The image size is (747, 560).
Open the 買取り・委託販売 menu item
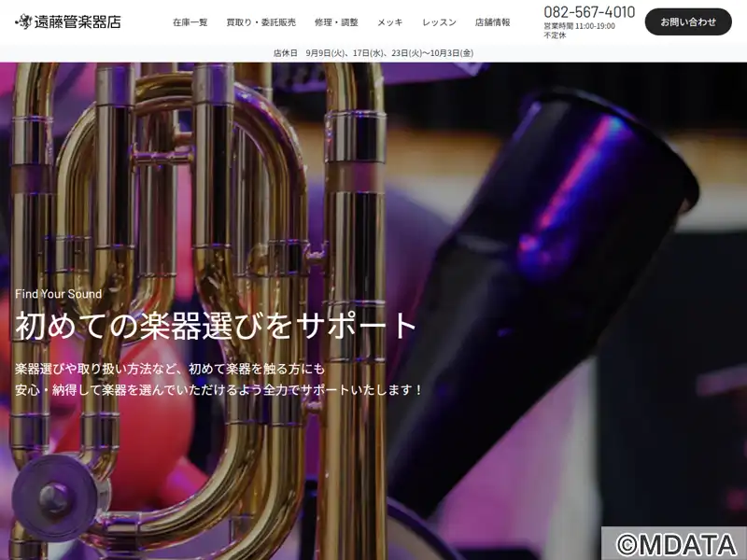point(261,22)
